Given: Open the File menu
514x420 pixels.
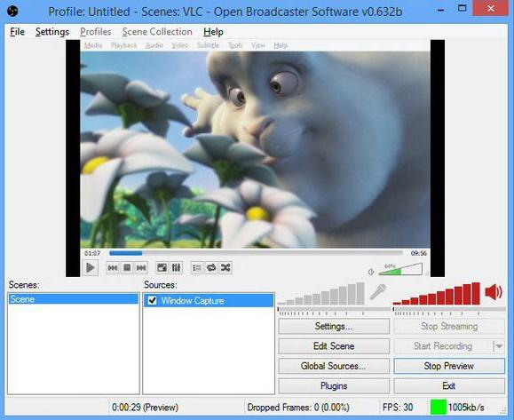Looking at the screenshot, I should (x=18, y=32).
